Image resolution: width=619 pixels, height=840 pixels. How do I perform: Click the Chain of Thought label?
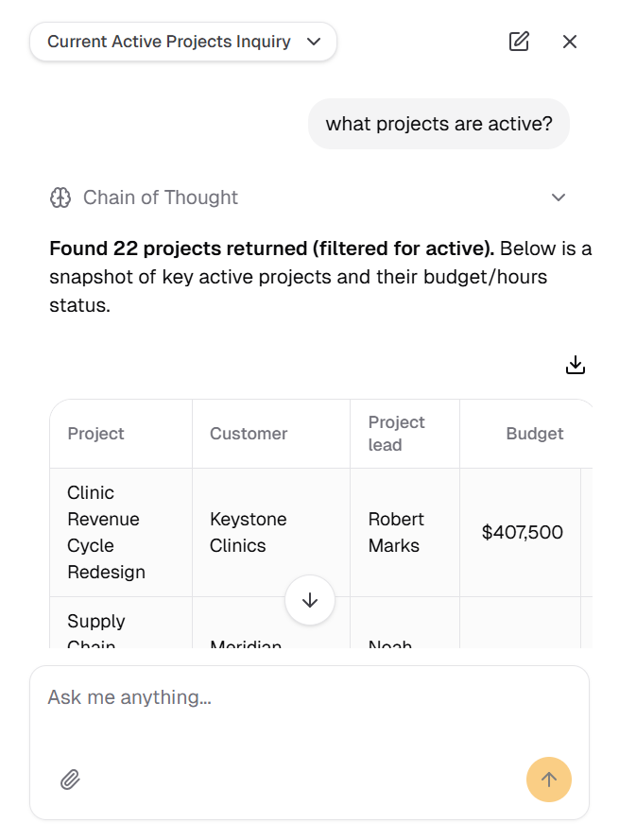[161, 197]
